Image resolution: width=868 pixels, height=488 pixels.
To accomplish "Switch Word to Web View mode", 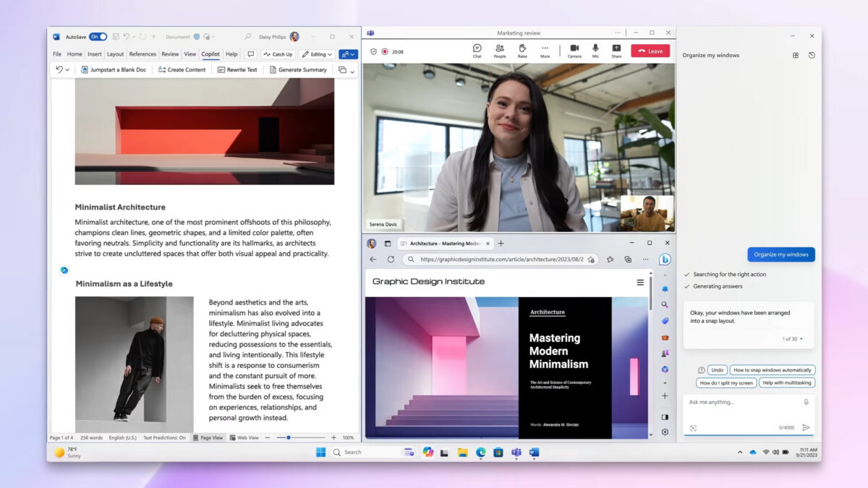I will [x=244, y=437].
